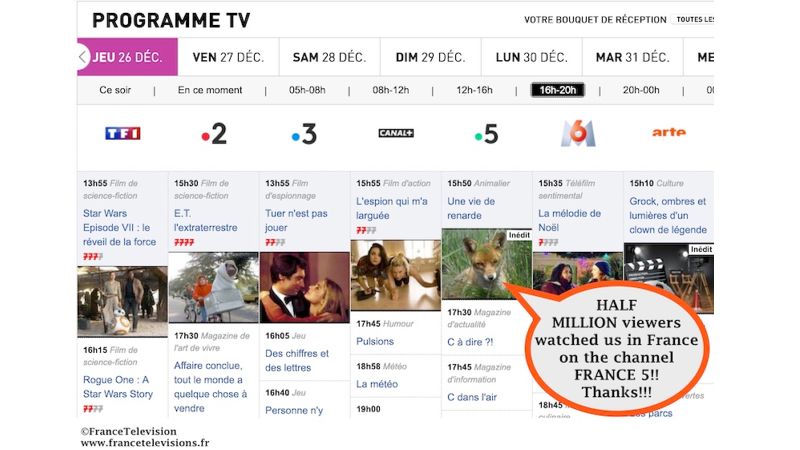Open the TF1 channel logo
The image size is (800, 450).
(x=122, y=133)
